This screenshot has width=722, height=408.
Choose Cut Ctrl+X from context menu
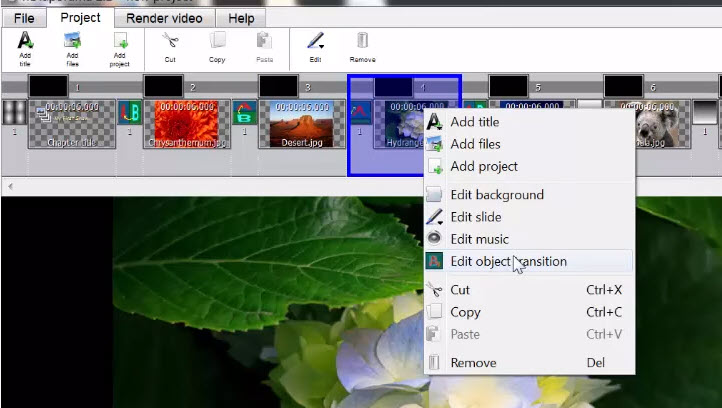tap(529, 290)
